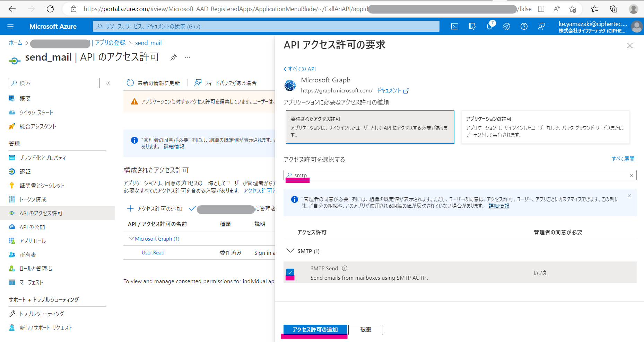
Task: Click the browser profile icon
Action: (634, 9)
